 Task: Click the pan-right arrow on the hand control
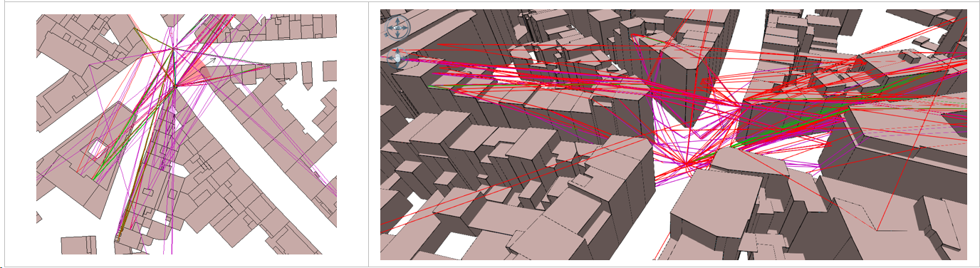[x=405, y=58]
